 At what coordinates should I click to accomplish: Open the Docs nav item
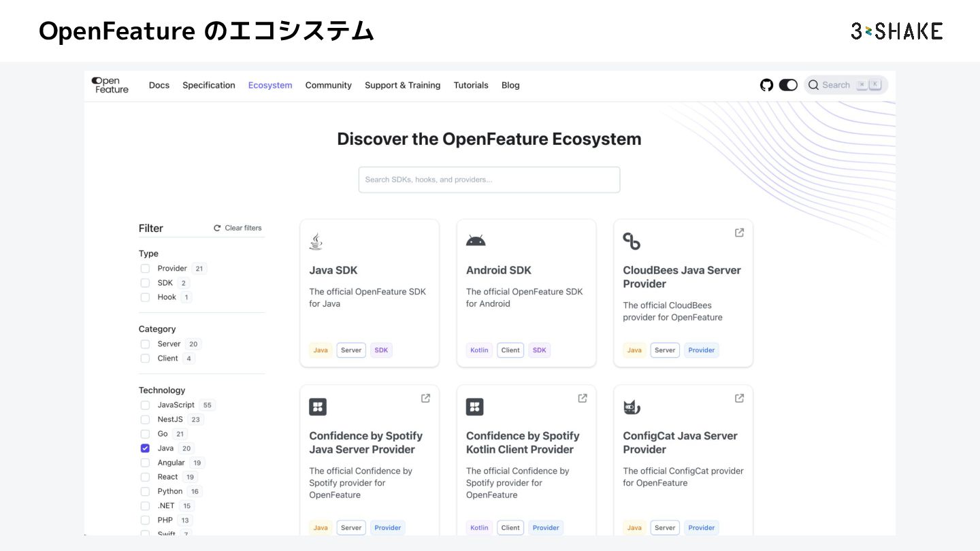click(159, 85)
